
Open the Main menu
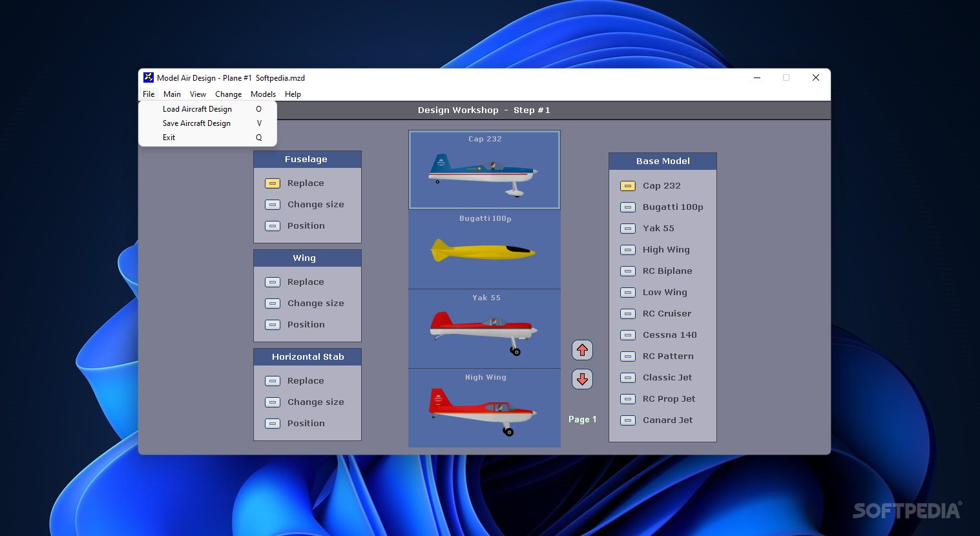172,94
